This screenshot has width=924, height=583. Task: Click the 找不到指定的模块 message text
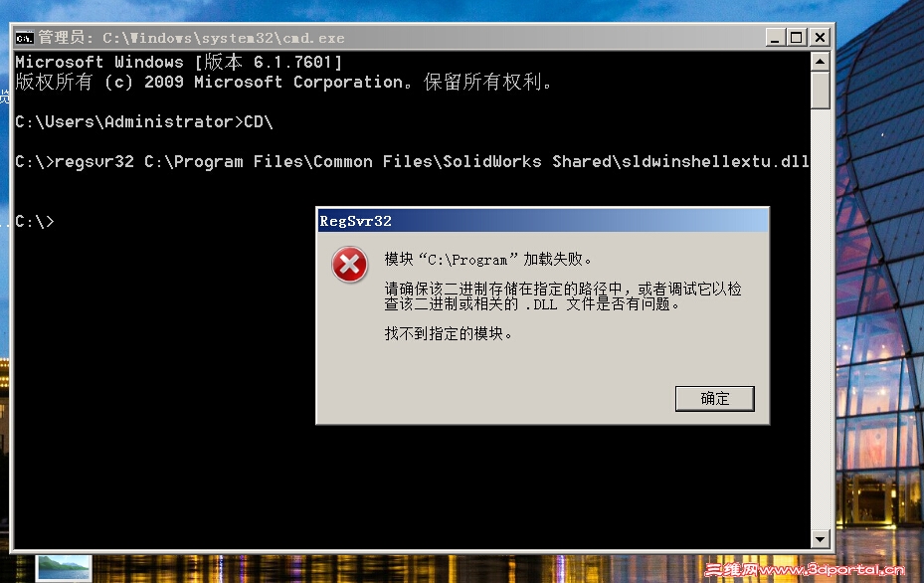click(x=449, y=333)
